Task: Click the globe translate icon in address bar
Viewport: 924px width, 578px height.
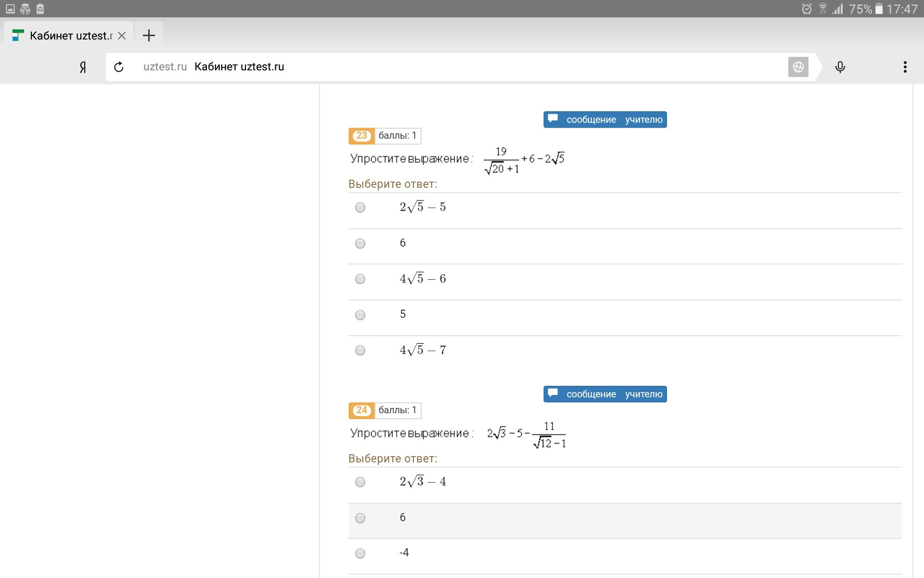Action: pos(798,67)
